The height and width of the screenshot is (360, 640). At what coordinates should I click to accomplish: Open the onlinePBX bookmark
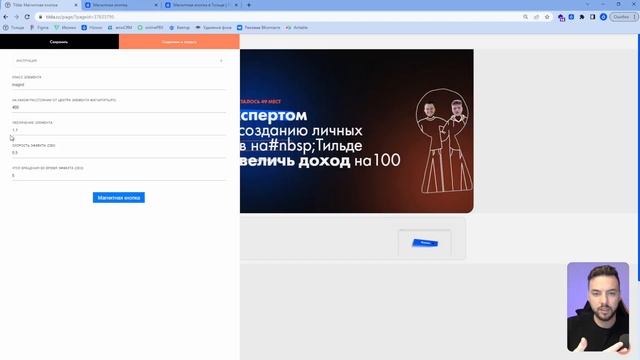click(x=150, y=27)
